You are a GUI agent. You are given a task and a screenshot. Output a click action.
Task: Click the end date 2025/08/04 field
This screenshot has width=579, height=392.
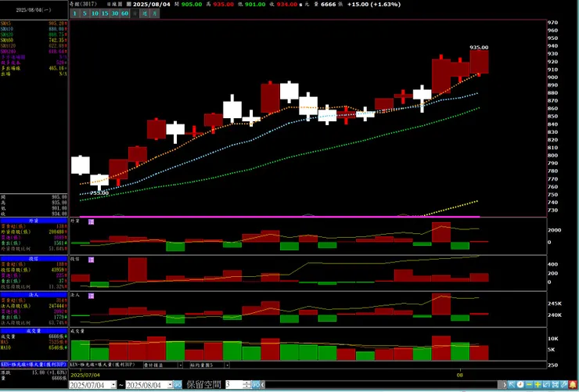tap(146, 385)
